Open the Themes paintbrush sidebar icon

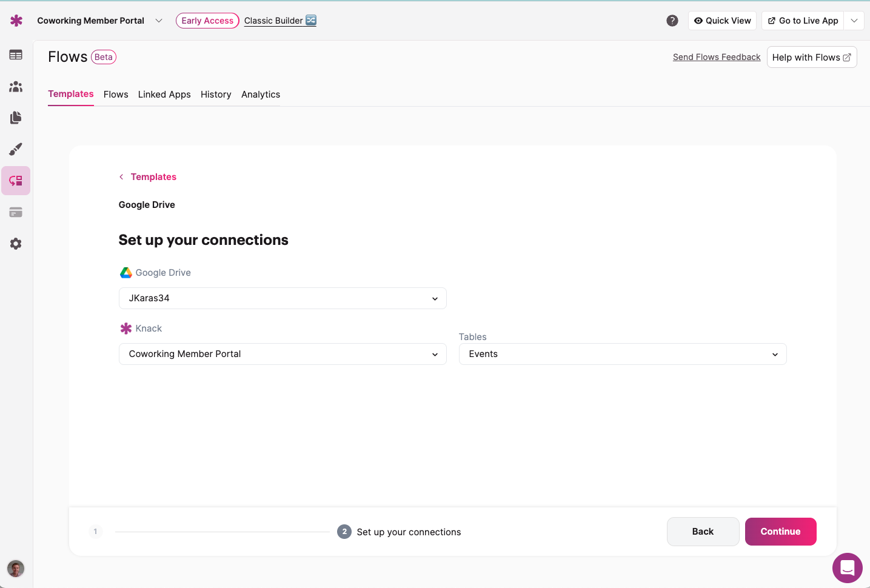click(x=16, y=149)
